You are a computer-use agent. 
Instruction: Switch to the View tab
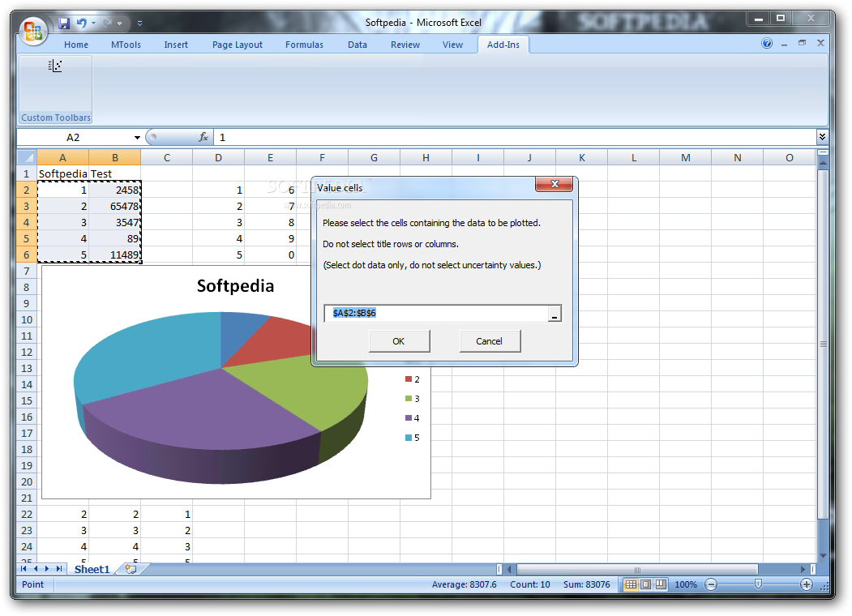(x=452, y=45)
